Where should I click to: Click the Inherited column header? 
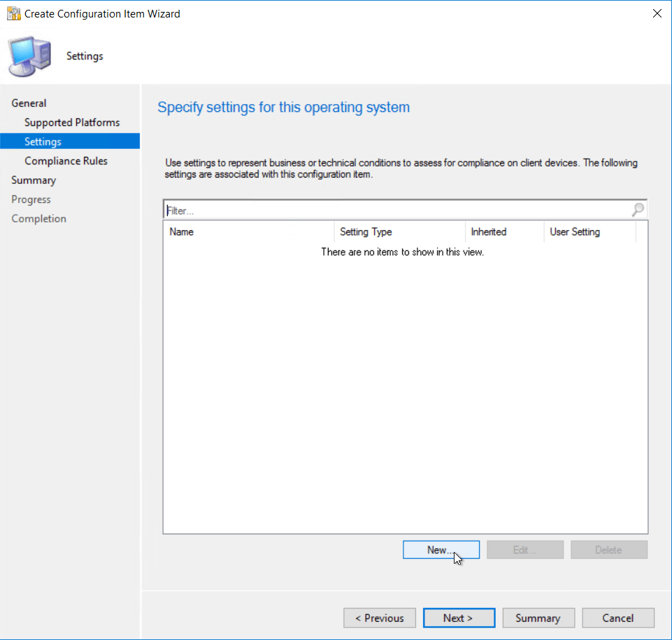point(503,232)
